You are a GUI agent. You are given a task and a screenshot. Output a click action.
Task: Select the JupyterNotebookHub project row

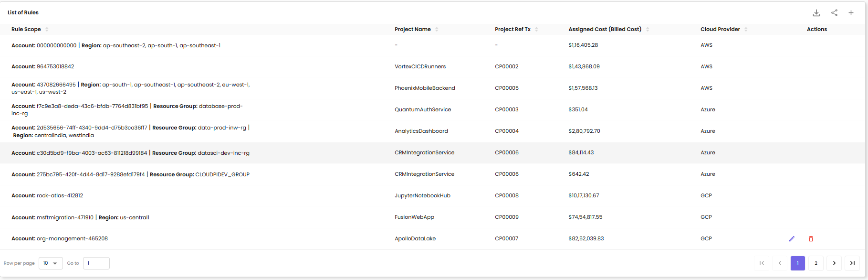tap(422, 196)
